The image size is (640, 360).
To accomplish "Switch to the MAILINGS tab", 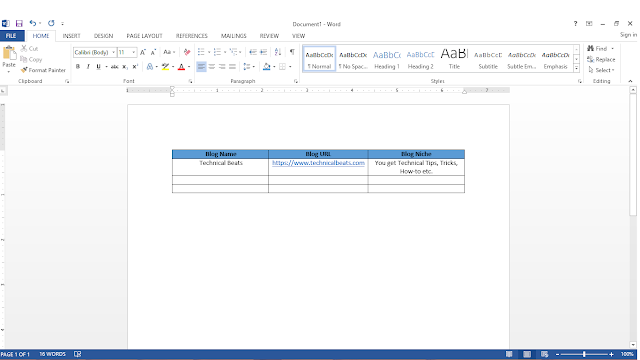I will pos(233,36).
